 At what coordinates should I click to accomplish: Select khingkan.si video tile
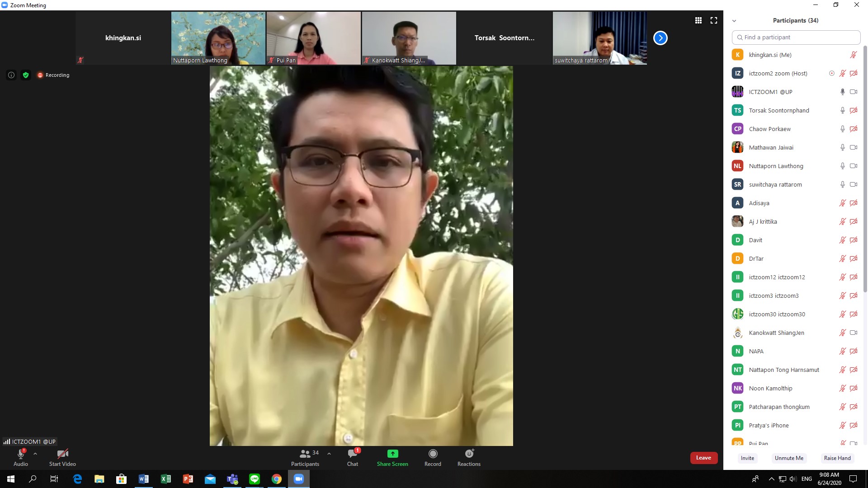[x=123, y=38]
